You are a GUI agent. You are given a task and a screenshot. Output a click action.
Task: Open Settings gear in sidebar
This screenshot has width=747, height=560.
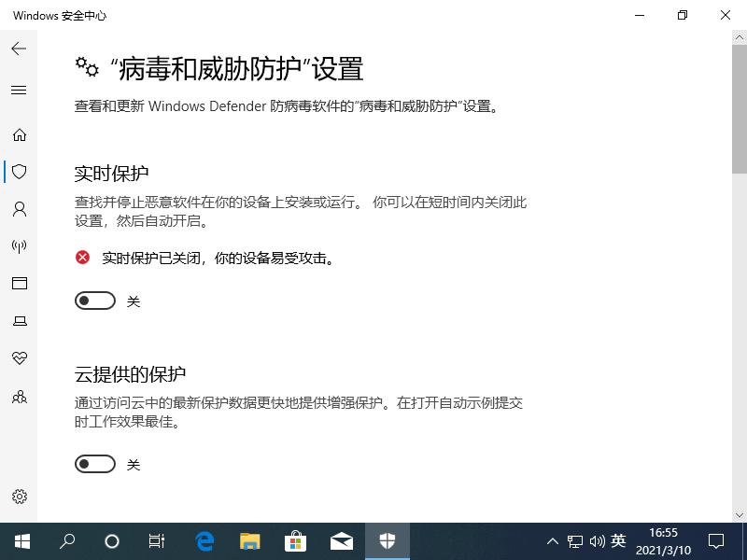click(x=19, y=497)
